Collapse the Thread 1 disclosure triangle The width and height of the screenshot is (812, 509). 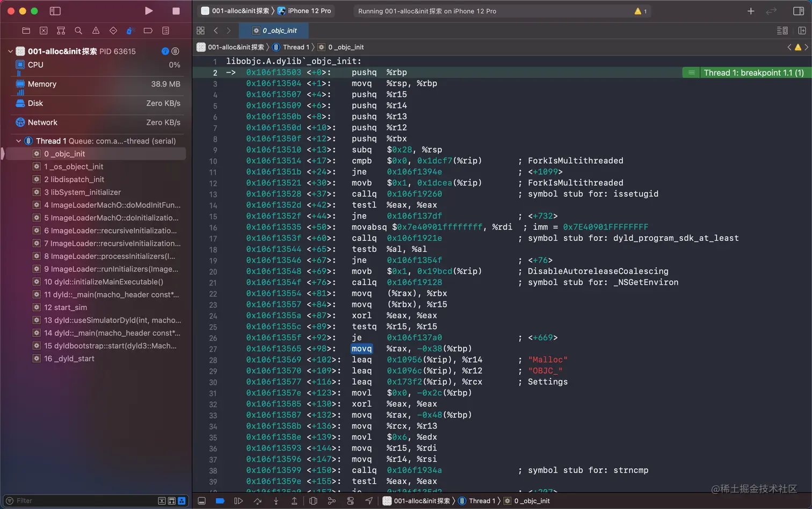pos(19,141)
